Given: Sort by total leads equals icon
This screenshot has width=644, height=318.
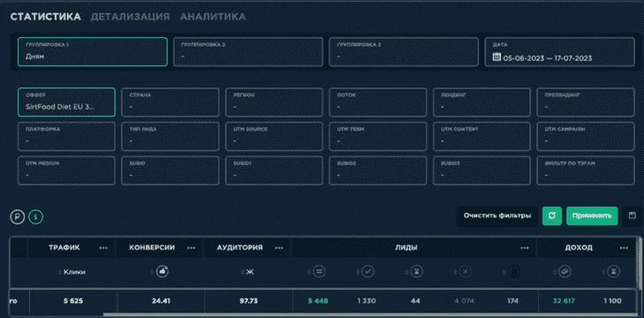Looking at the screenshot, I should coord(318,271).
